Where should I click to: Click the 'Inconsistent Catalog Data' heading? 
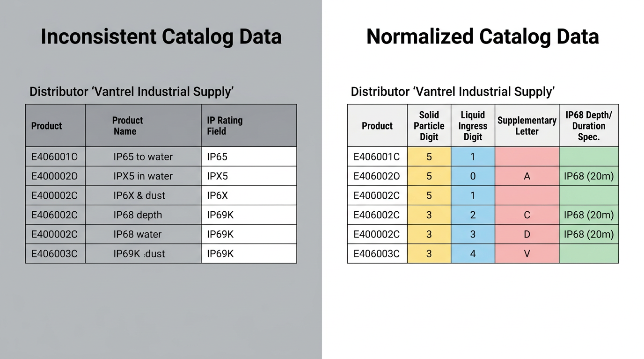tap(161, 37)
